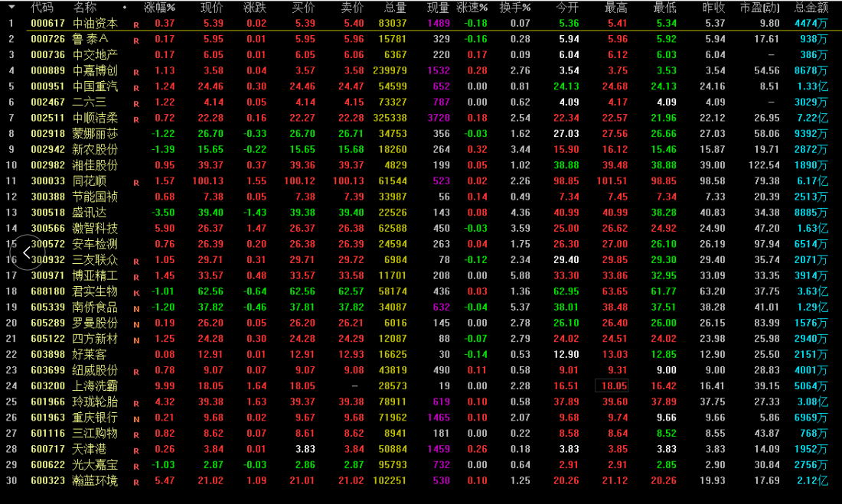The image size is (842, 504).
Task: Select stock name 中油资本
Action: coord(95,24)
